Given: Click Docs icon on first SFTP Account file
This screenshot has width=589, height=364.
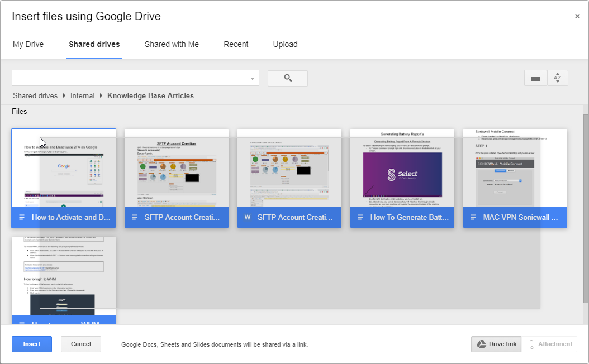Looking at the screenshot, I should pyautogui.click(x=135, y=217).
